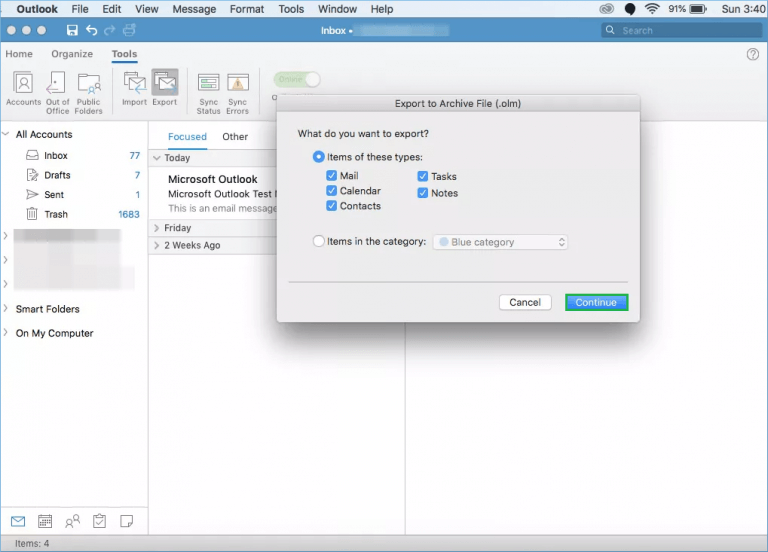
Task: Select 'Items in the category' radio button
Action: point(318,241)
